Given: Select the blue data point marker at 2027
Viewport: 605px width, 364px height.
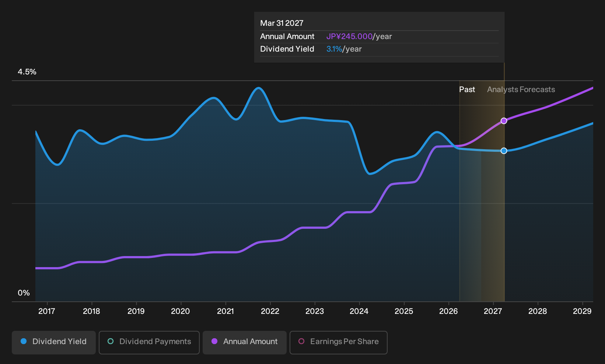Looking at the screenshot, I should coord(504,151).
